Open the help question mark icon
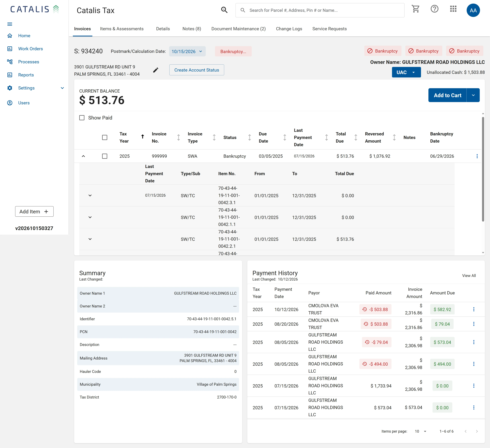This screenshot has height=448, width=490. pos(434,9)
